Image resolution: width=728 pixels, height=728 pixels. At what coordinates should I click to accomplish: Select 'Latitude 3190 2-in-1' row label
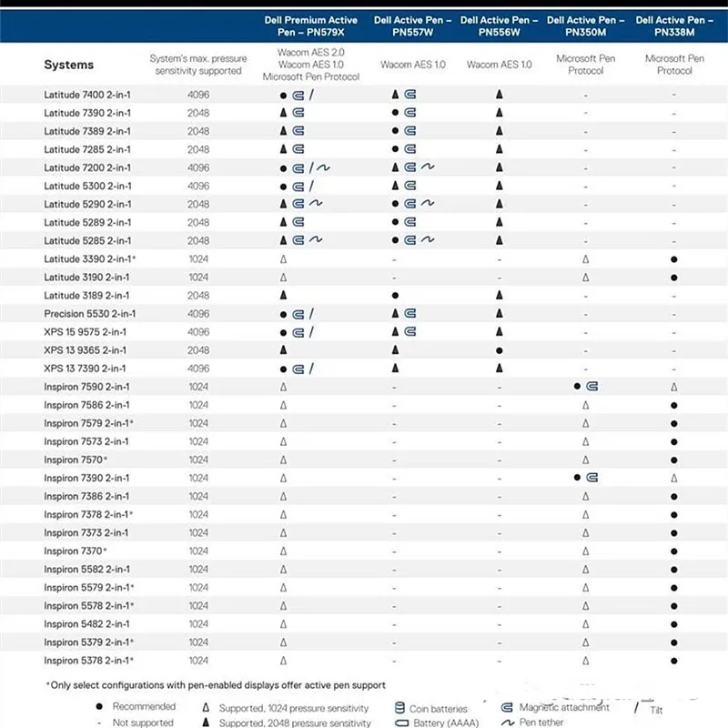tap(86, 278)
